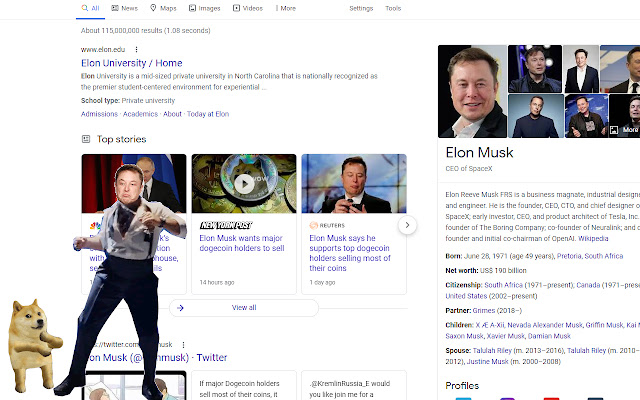Open the Grimes partner link

point(484,311)
